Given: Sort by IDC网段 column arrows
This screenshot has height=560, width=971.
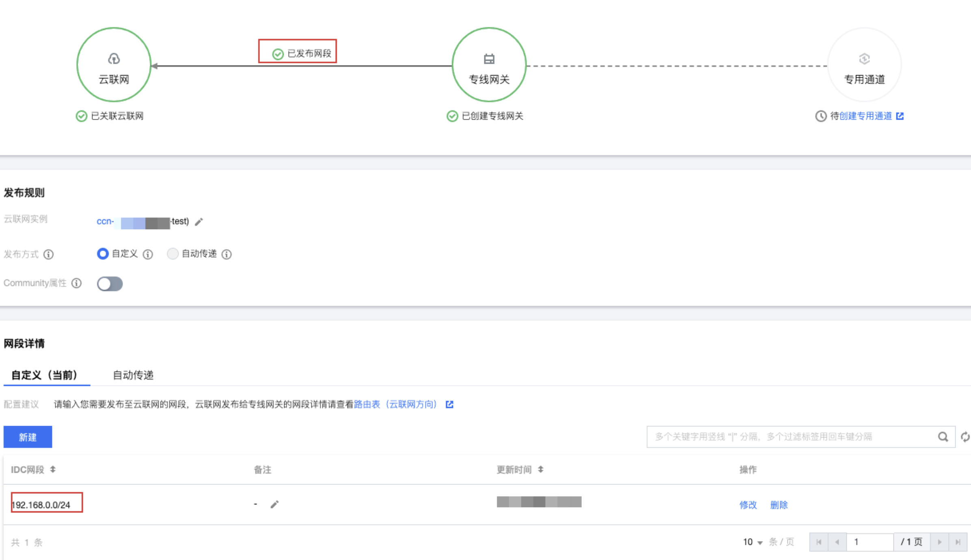Looking at the screenshot, I should coord(53,470).
